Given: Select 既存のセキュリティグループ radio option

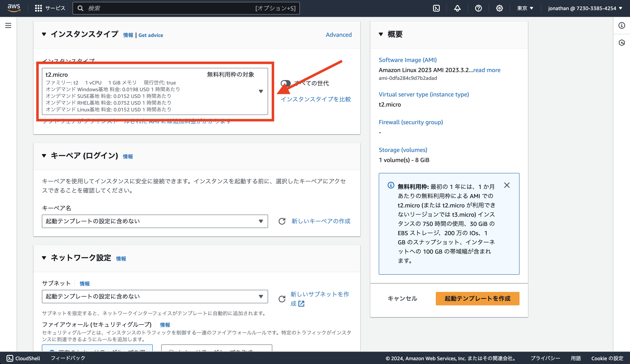Looking at the screenshot, I should pyautogui.click(x=52, y=351).
